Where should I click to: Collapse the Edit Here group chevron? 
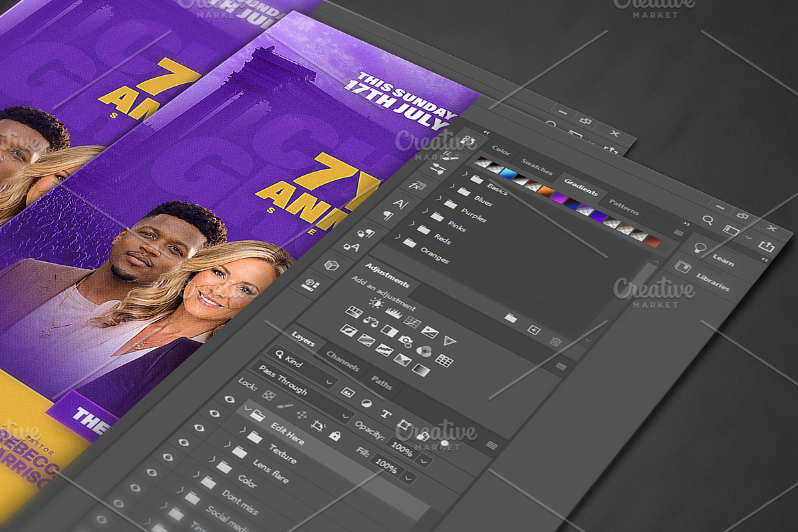pos(247,408)
